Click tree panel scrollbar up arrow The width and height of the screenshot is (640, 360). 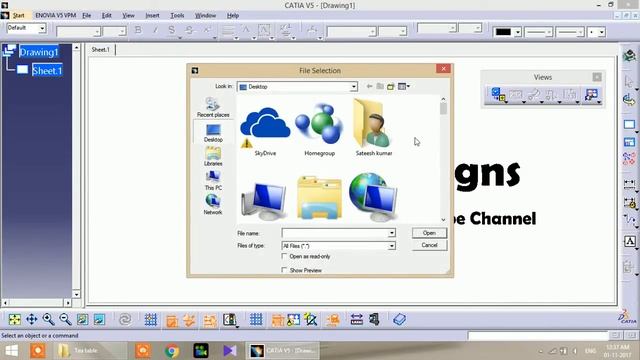click(x=76, y=48)
